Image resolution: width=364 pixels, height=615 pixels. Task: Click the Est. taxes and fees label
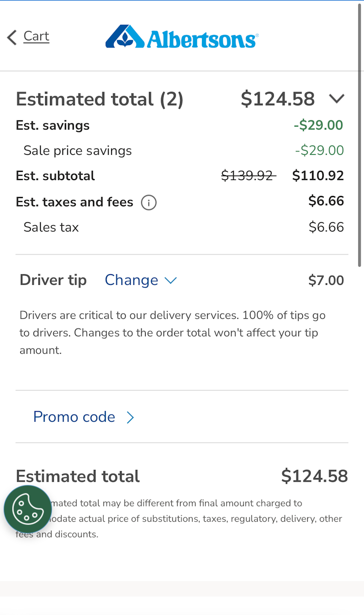point(74,202)
